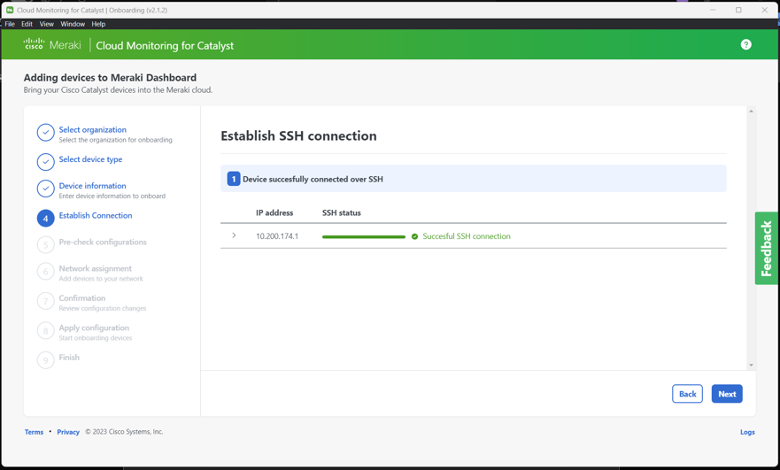The image size is (780, 470).
Task: Open the Window menu
Action: (72, 24)
